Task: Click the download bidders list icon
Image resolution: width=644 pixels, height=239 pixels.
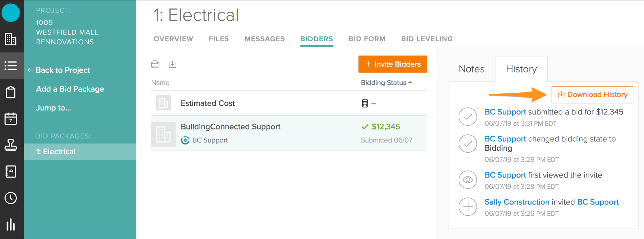Action: pos(173,64)
